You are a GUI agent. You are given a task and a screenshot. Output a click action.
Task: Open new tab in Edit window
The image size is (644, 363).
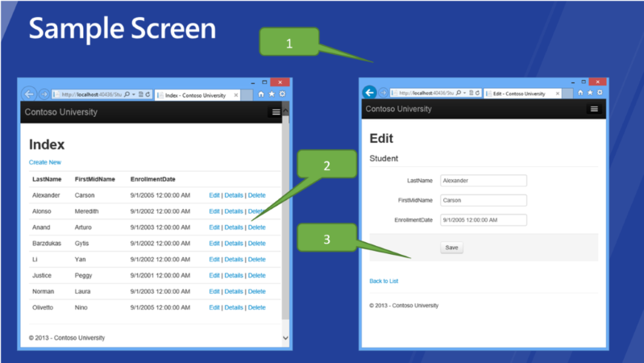pyautogui.click(x=567, y=94)
